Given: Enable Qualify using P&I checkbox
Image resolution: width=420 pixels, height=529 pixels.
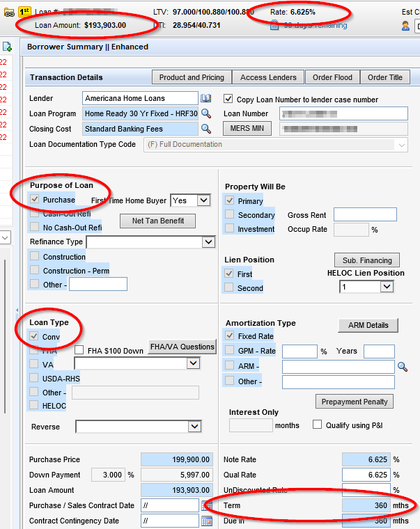Looking at the screenshot, I should (318, 425).
